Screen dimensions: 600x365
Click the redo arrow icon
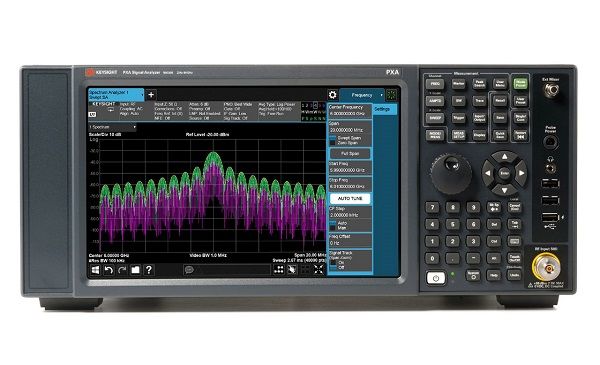[122, 270]
